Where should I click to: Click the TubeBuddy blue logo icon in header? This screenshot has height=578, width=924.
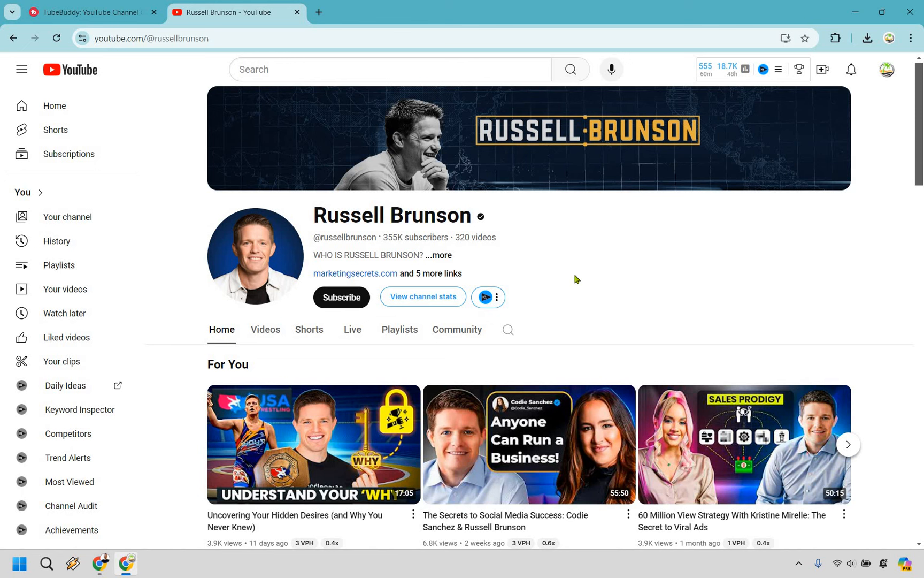coord(763,70)
